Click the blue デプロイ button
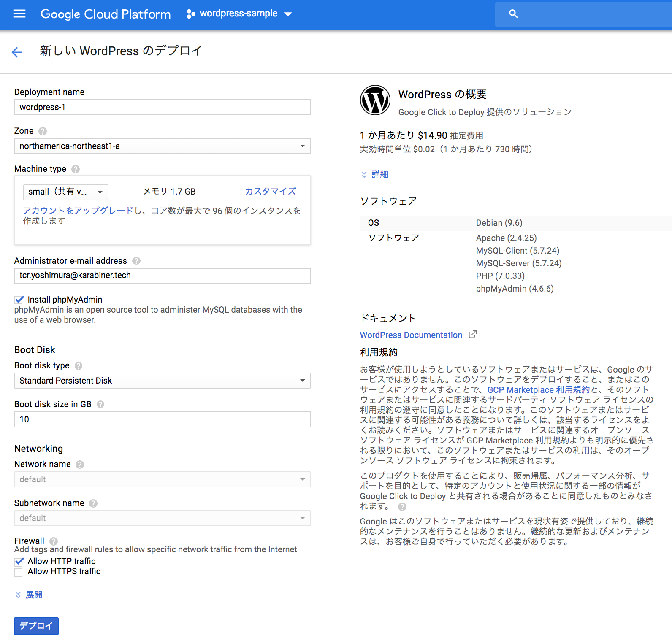 pyautogui.click(x=36, y=626)
